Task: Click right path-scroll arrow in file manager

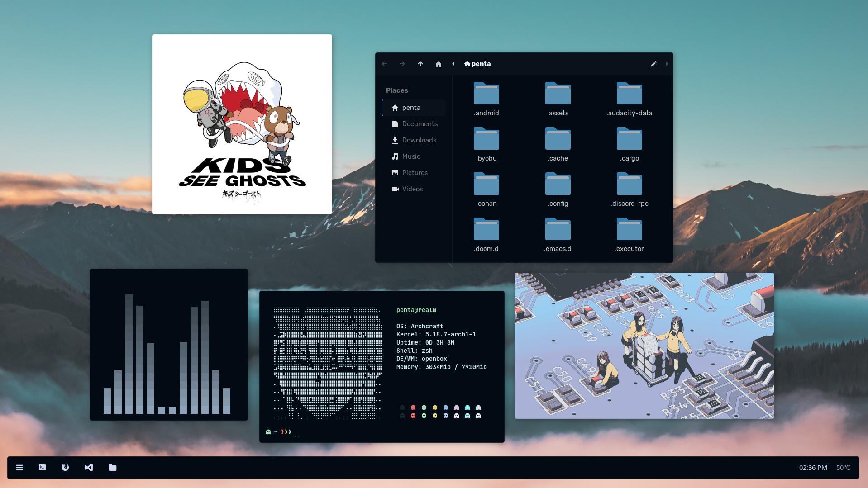Action: point(667,64)
